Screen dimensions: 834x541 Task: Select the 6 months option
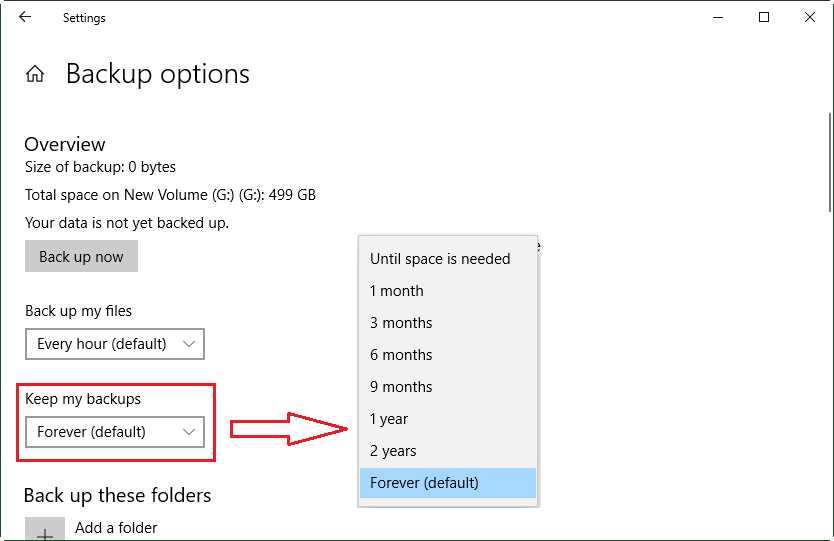coord(401,355)
